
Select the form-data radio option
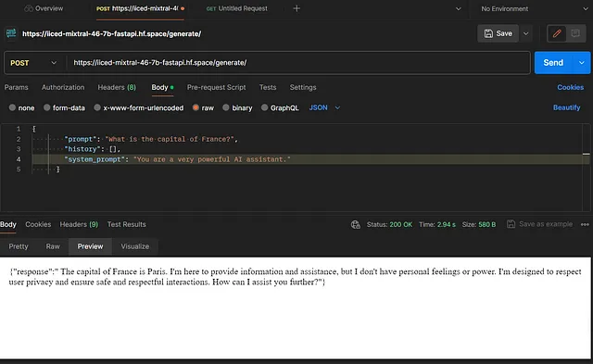(x=47, y=107)
